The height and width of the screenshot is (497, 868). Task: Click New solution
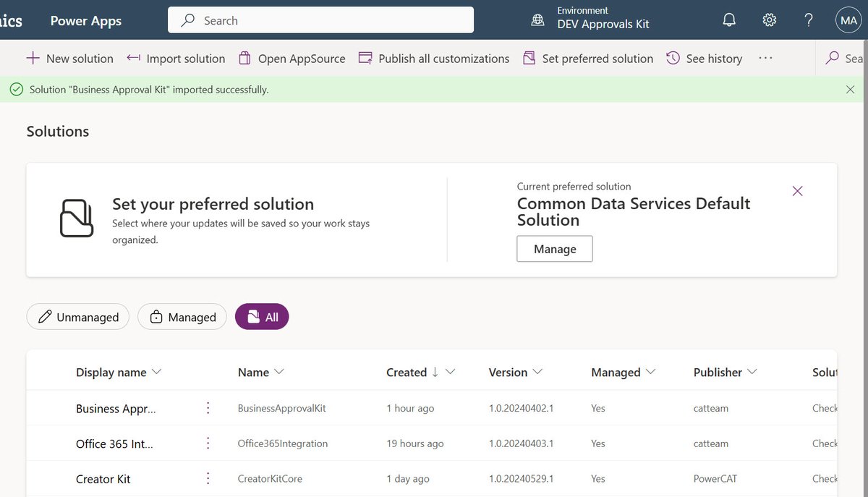point(69,59)
